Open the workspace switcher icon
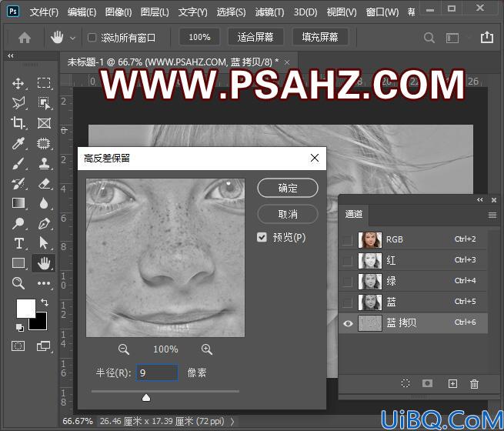This screenshot has width=504, height=431. [452, 38]
